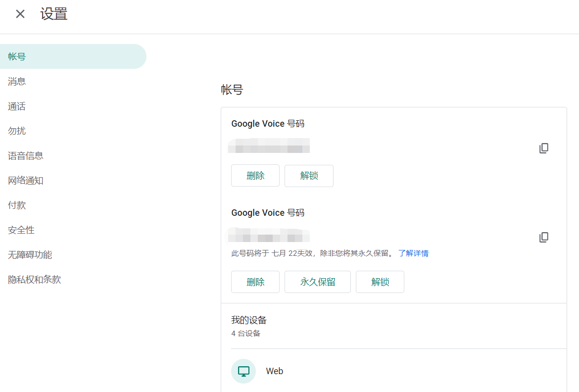Click the 设置 page title
The height and width of the screenshot is (392, 579).
(54, 14)
